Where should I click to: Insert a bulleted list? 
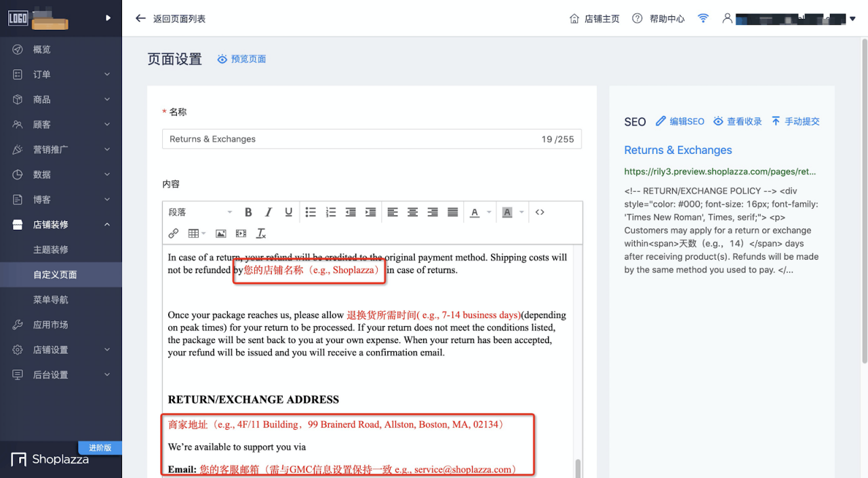pyautogui.click(x=311, y=212)
